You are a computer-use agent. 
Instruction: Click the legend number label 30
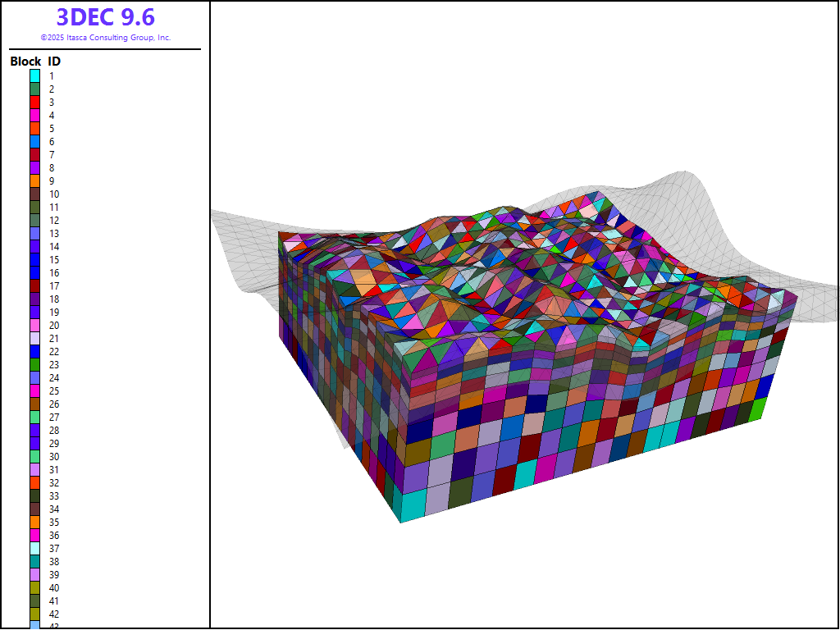coord(53,456)
